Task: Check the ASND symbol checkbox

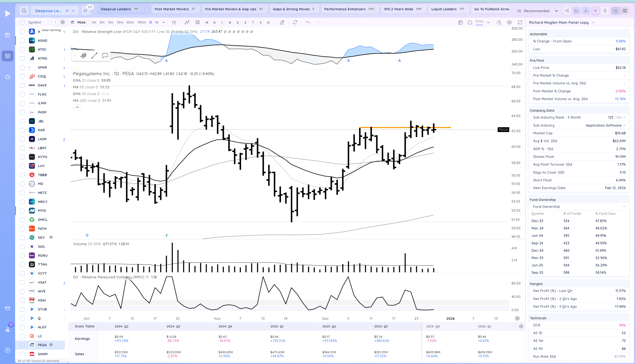Action: pos(22,40)
